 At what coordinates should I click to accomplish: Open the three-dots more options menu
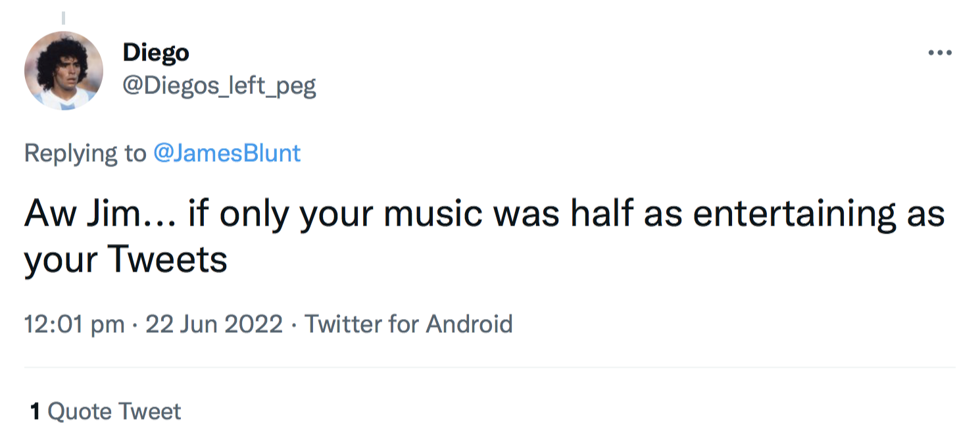click(939, 53)
